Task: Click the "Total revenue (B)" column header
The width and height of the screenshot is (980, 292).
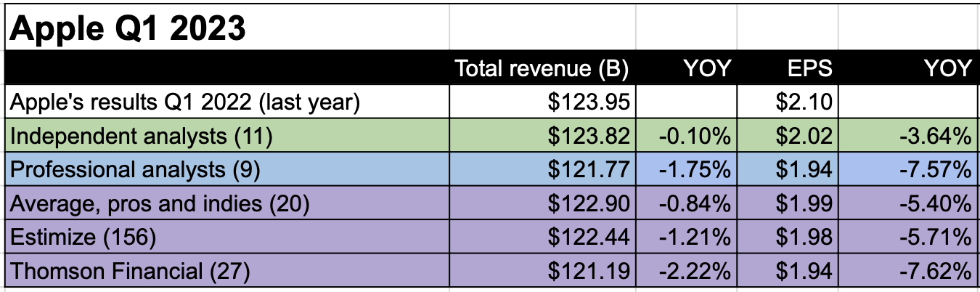Action: pos(542,68)
